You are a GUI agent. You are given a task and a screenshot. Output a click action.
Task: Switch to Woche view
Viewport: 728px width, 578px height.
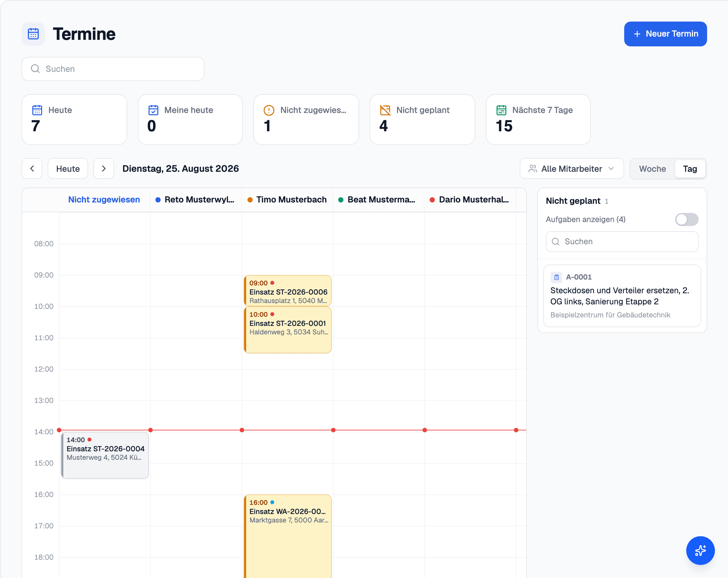pos(652,169)
